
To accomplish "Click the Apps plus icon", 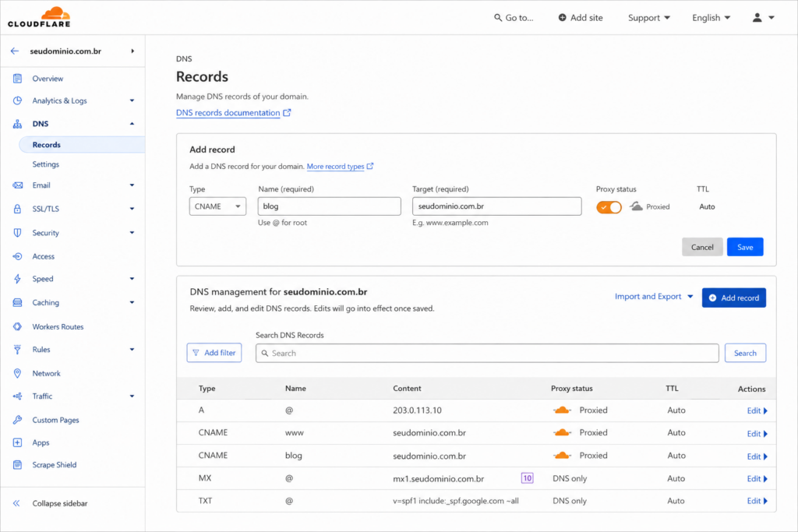I will click(17, 442).
